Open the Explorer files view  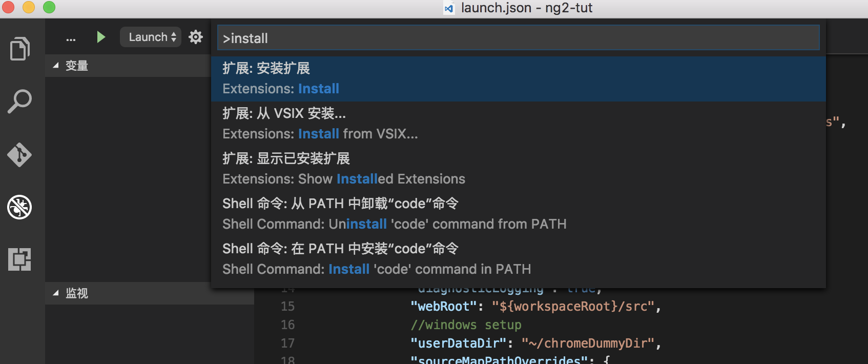(19, 49)
